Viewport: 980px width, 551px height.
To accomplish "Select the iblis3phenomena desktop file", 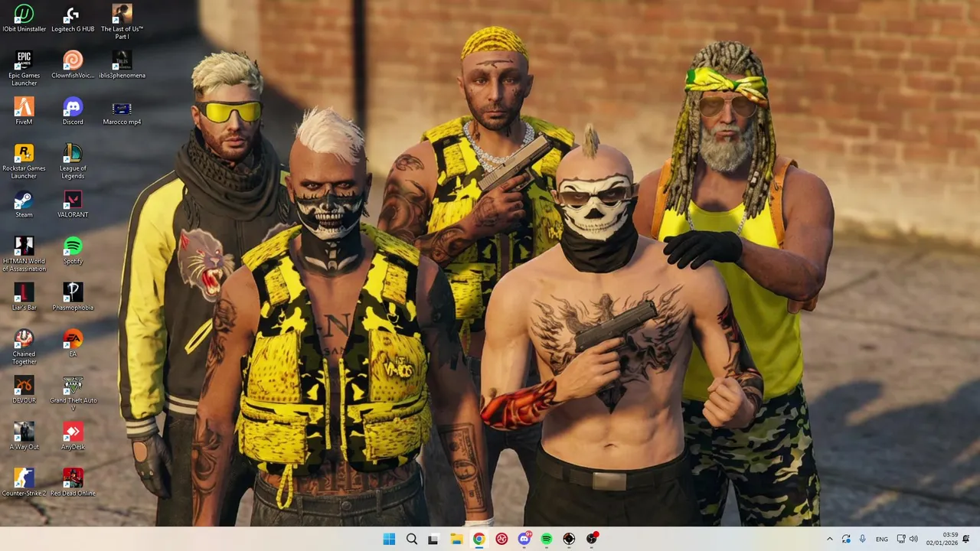I will (x=122, y=64).
